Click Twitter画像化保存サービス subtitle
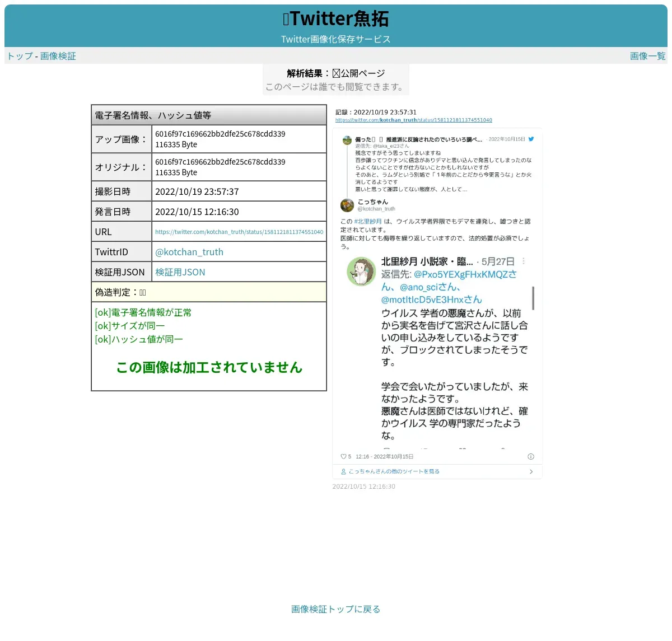This screenshot has width=672, height=641. pos(336,39)
